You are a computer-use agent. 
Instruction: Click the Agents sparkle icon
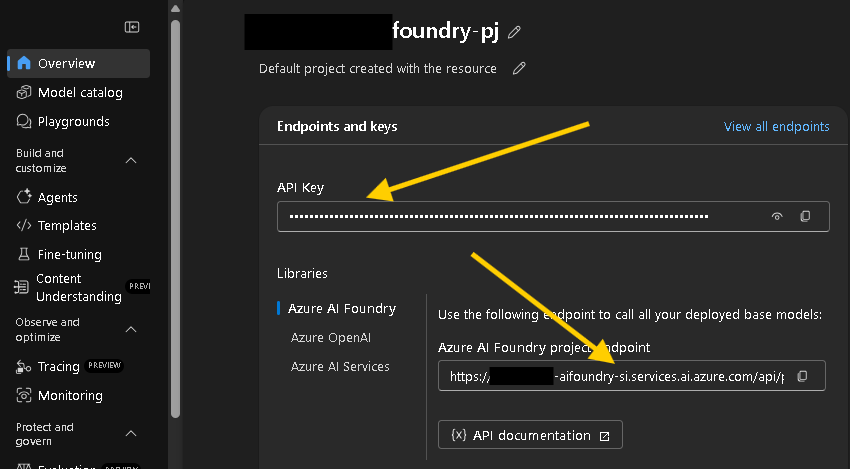24,197
